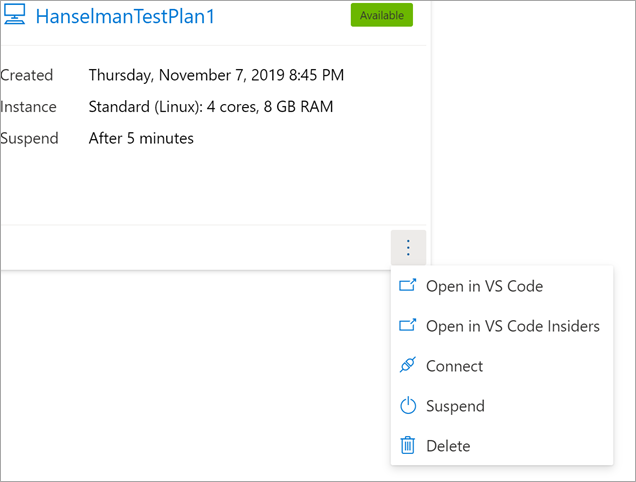
Task: Click the external-window icon beside Open in VS Code Insiders
Action: (408, 325)
